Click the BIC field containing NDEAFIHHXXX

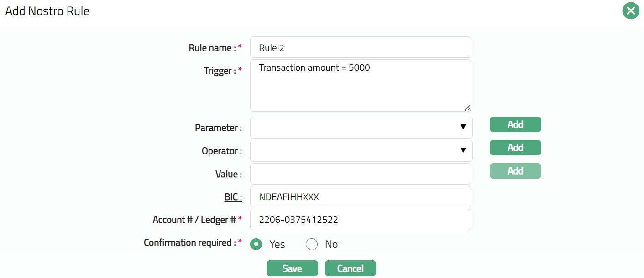pos(360,197)
